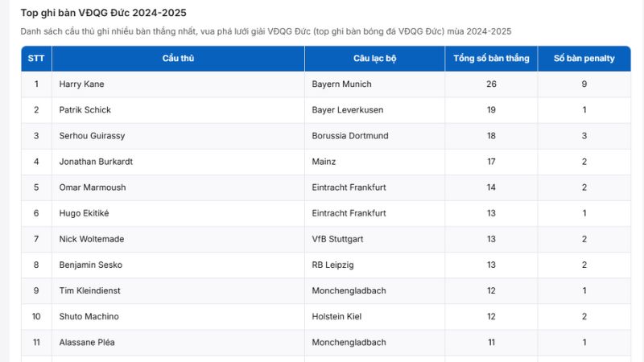Select player name Patrik Schick
The image size is (644, 362).
click(85, 110)
